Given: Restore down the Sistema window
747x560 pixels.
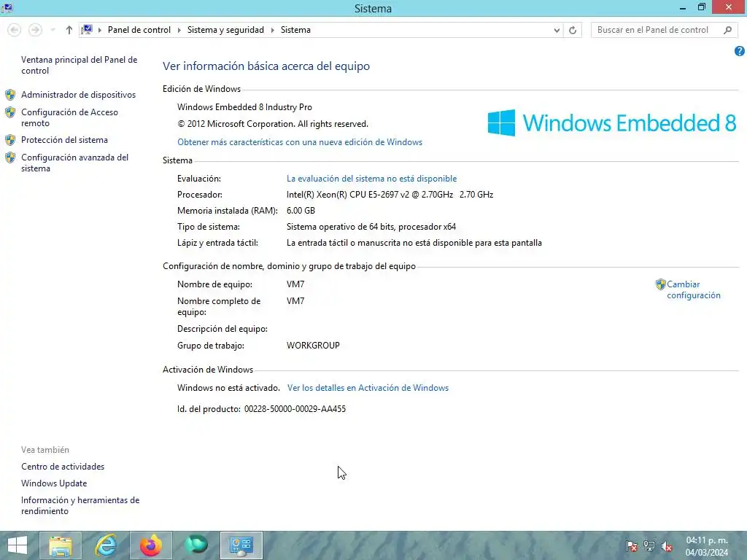Looking at the screenshot, I should (701, 7).
